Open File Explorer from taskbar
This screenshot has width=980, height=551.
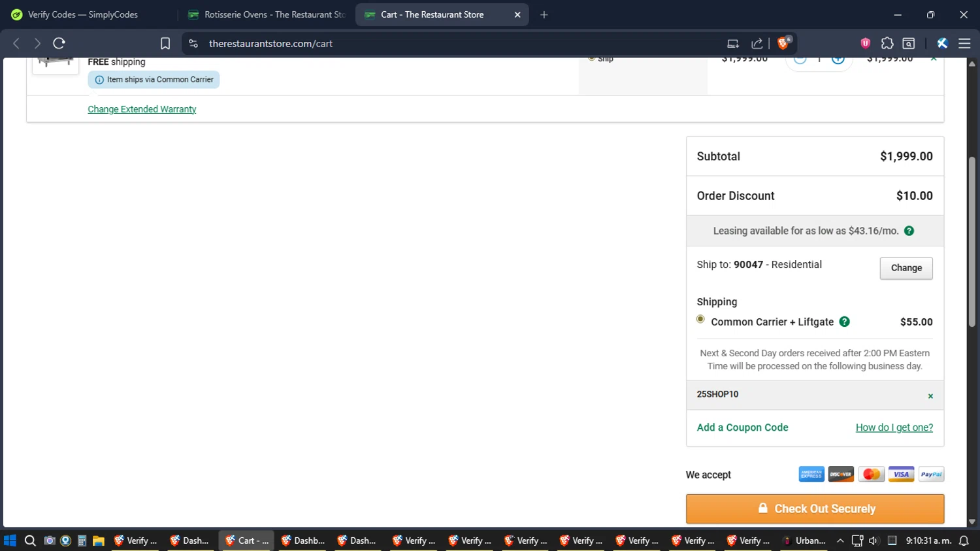coord(99,541)
